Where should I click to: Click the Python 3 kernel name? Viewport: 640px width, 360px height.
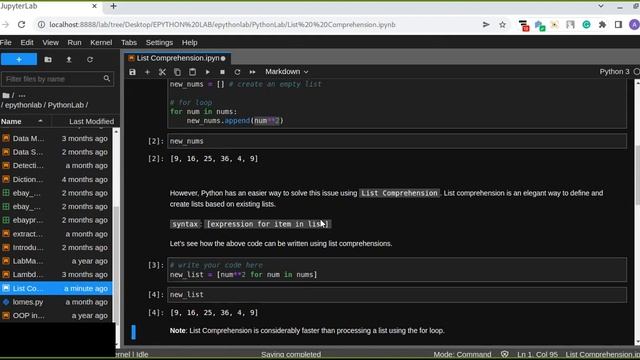614,71
